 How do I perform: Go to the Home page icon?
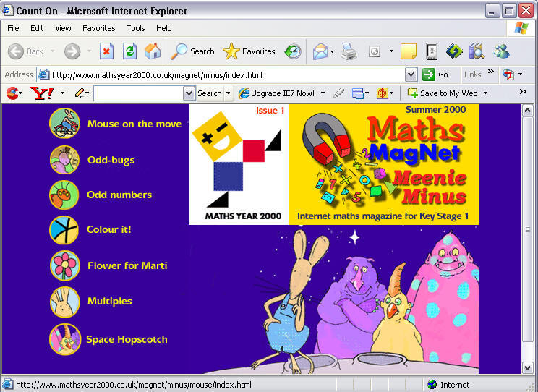[x=153, y=51]
